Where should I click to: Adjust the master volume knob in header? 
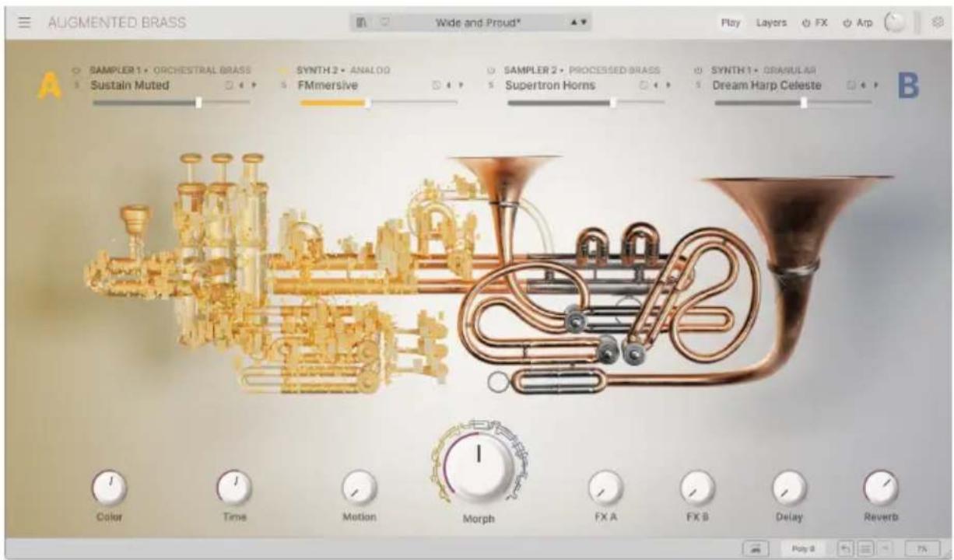pos(896,23)
